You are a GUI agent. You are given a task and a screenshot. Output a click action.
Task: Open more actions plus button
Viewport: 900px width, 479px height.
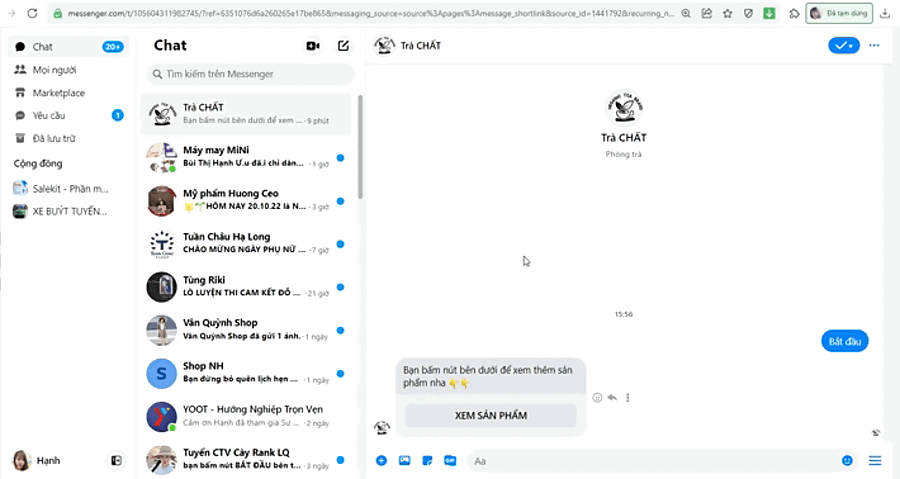[381, 461]
